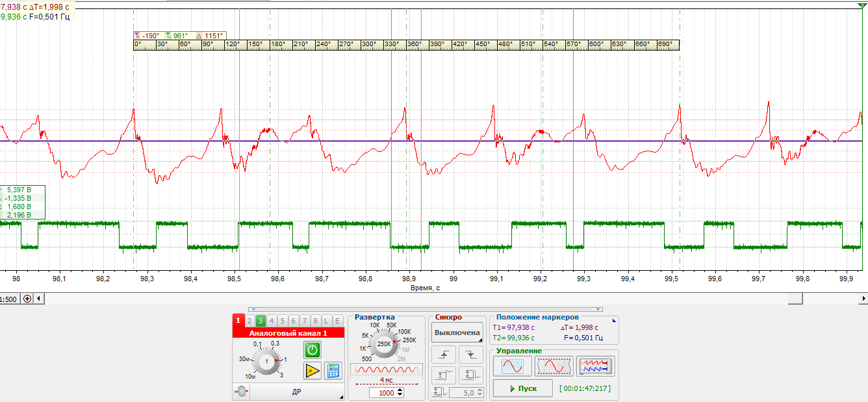Choose the rising pulse level trigger icon
Viewport: 868px width, 402px height.
click(444, 375)
